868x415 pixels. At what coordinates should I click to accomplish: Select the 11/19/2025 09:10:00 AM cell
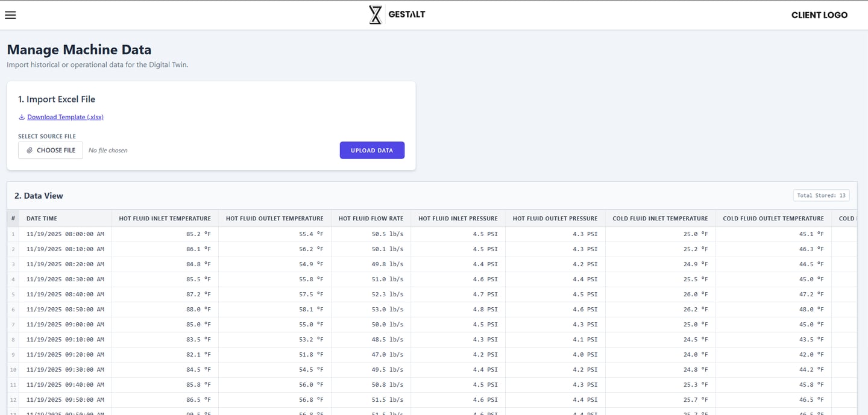(x=65, y=339)
